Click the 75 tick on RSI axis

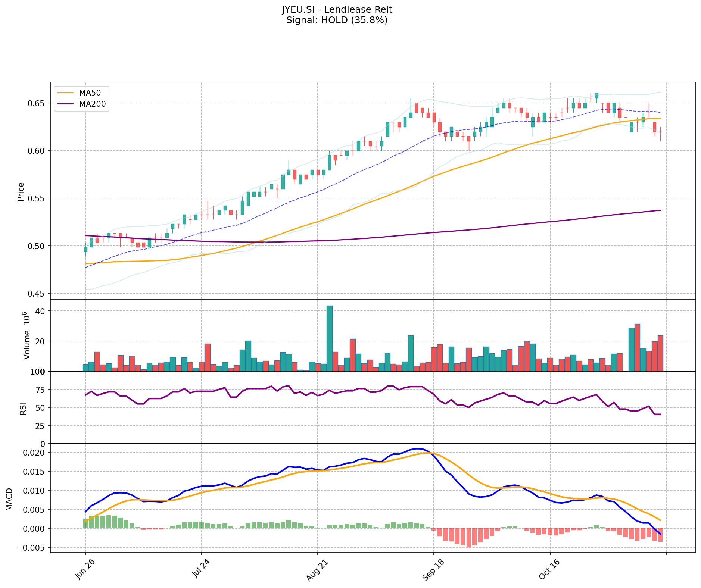pyautogui.click(x=41, y=390)
